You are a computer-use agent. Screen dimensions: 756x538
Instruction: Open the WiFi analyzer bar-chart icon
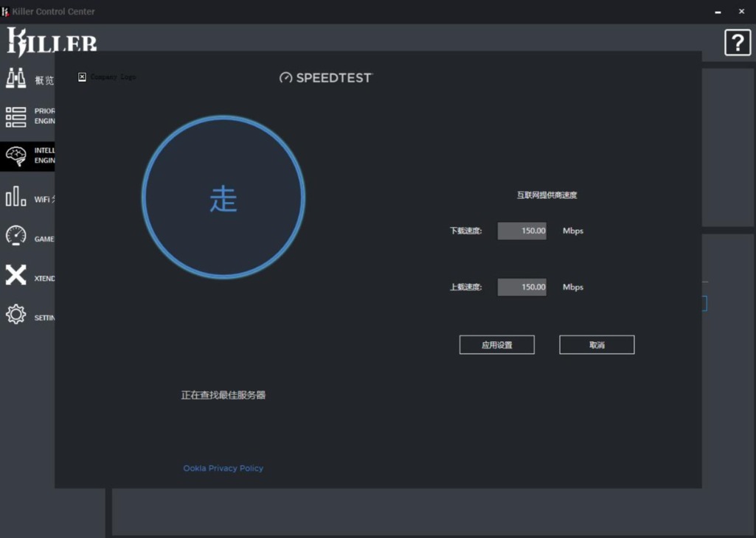coord(16,196)
